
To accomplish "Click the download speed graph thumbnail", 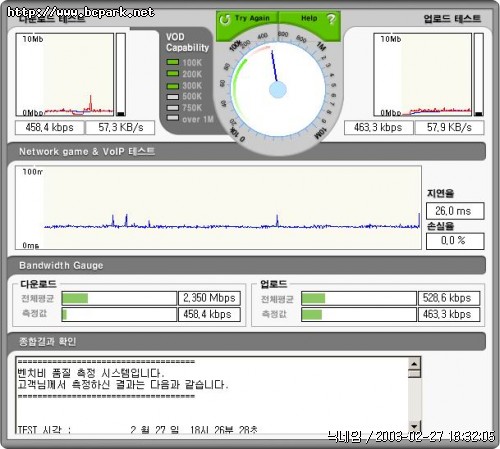I will point(65,74).
